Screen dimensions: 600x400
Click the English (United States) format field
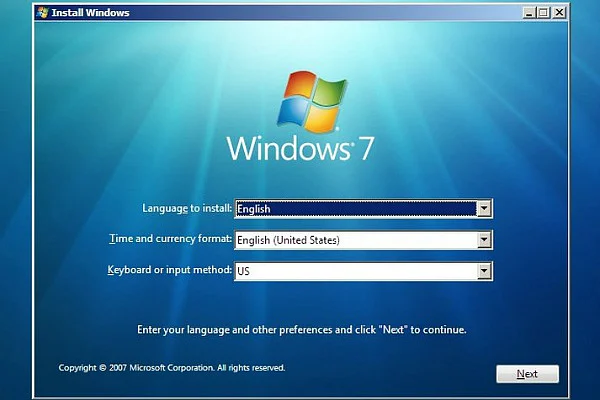coord(363,240)
